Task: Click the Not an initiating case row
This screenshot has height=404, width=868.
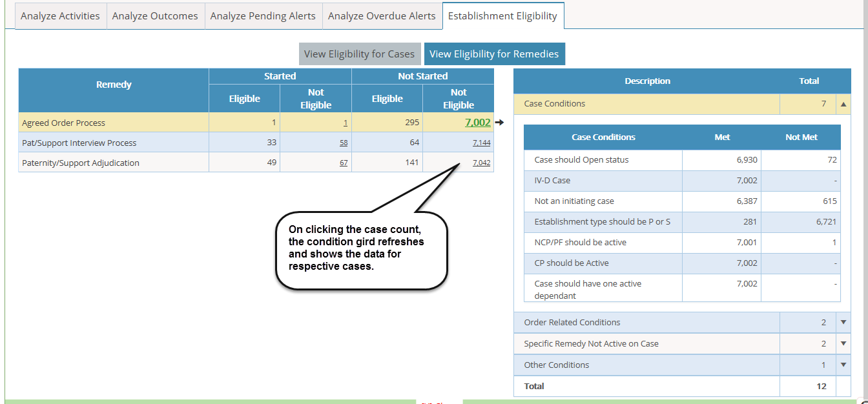Action: 683,201
